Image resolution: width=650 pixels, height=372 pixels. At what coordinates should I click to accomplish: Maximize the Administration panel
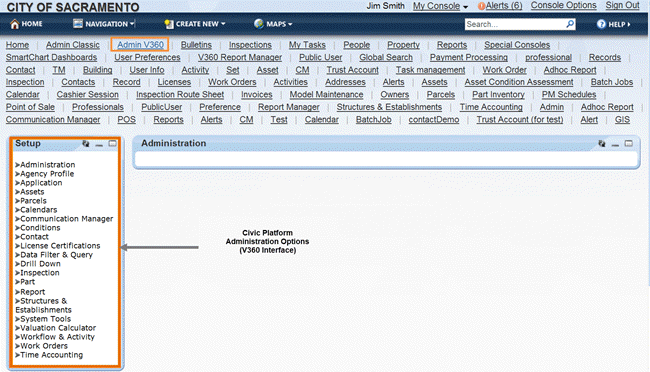[x=629, y=143]
